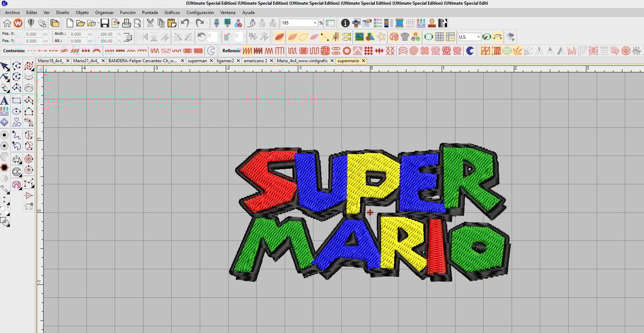
Task: Click the team names people icon in left toolbox
Action: [4, 112]
